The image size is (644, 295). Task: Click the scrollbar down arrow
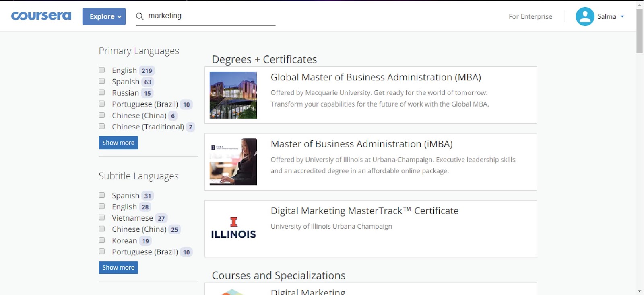coord(640,291)
